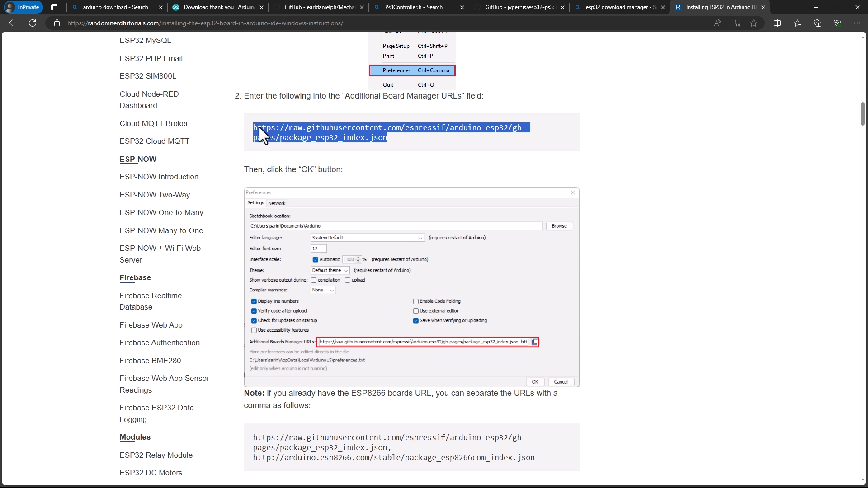Open Firebase Web App Sensor Readings link

[x=164, y=384]
